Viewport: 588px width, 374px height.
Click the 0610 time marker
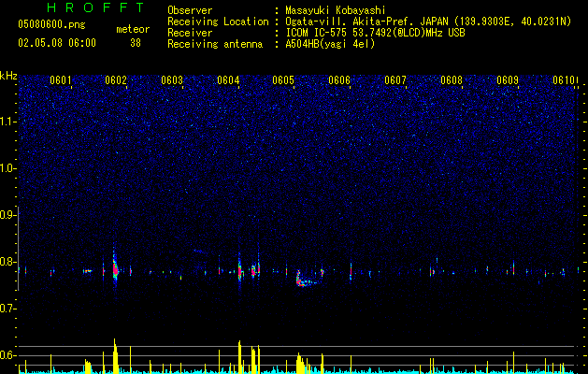click(x=564, y=80)
